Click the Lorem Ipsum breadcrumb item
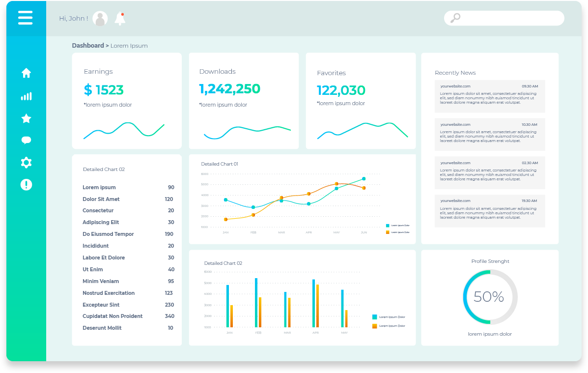 (129, 46)
